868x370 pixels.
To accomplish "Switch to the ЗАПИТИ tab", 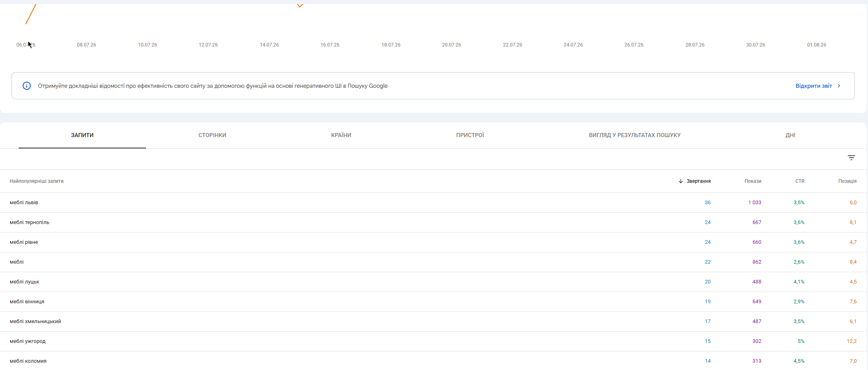I will coord(82,135).
